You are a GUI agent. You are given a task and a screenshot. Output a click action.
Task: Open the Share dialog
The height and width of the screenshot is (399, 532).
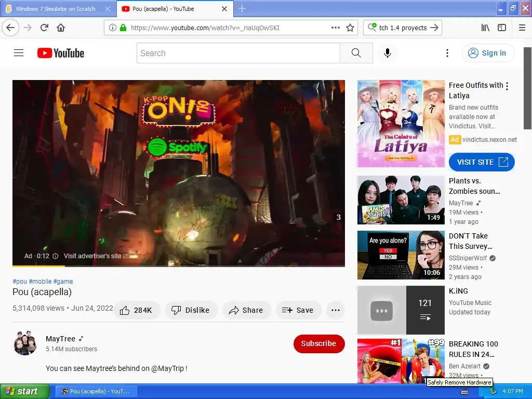click(x=246, y=310)
